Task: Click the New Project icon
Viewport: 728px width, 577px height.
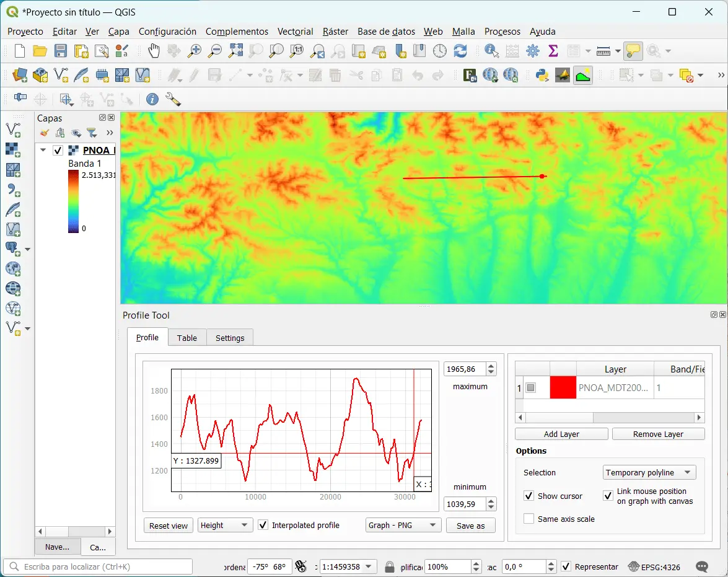Action: pos(19,51)
